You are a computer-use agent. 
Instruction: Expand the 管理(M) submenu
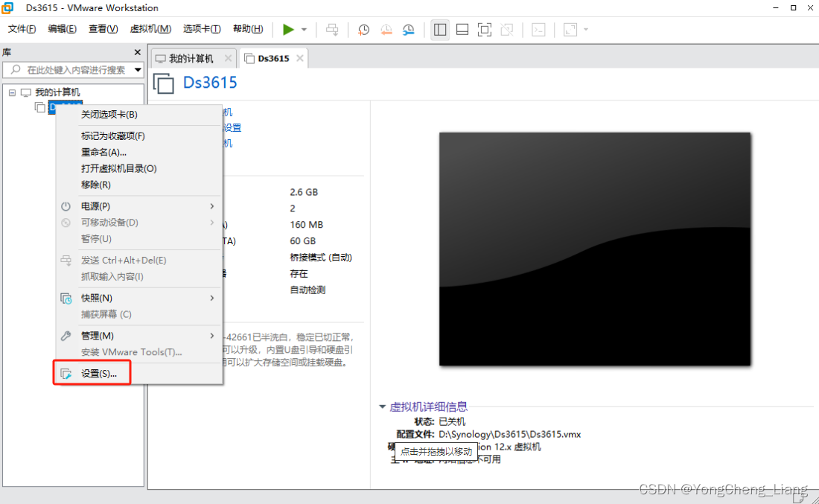[139, 336]
